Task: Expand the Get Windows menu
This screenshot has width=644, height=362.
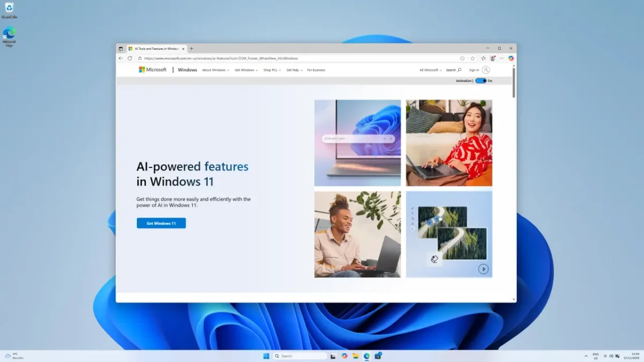Action: tap(246, 70)
